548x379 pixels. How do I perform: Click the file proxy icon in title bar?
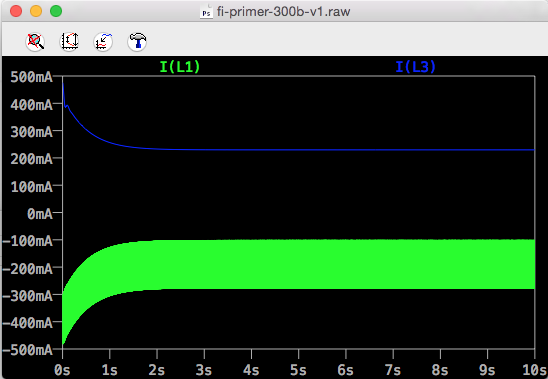pos(206,12)
